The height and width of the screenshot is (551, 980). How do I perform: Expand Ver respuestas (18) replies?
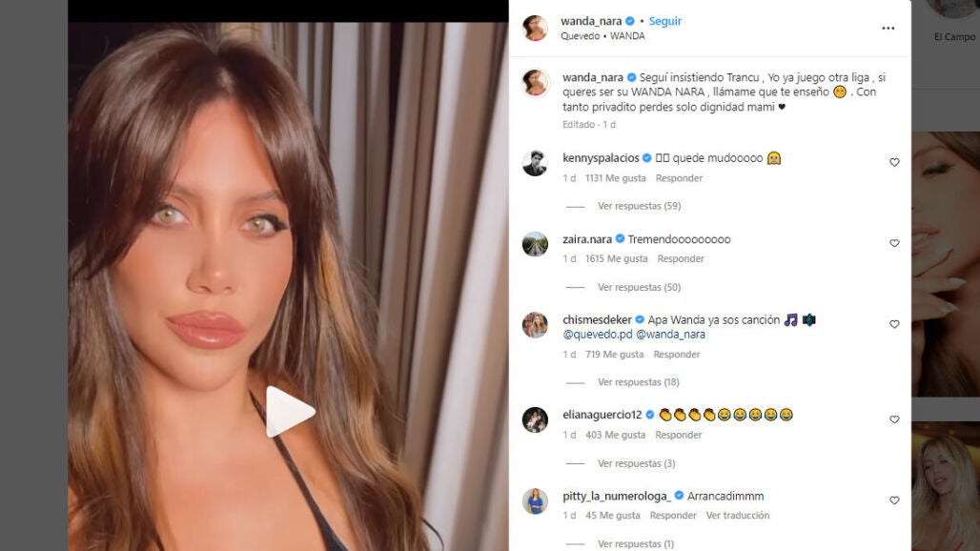coord(638,381)
